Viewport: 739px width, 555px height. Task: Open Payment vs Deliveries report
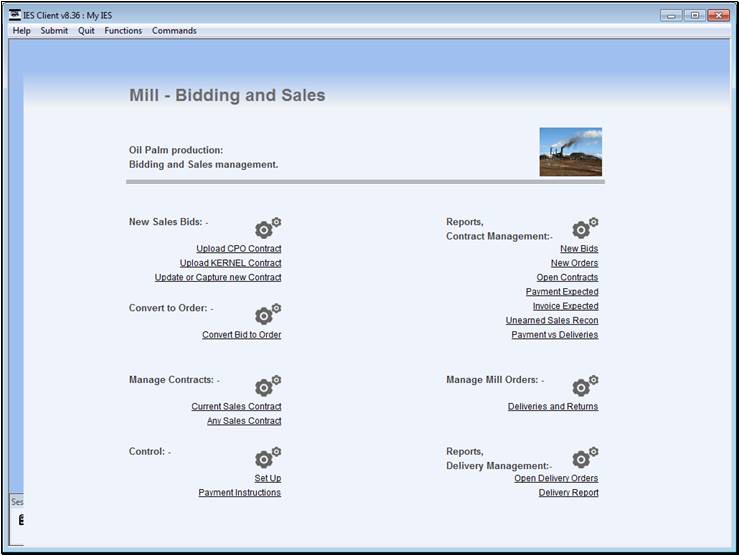coord(555,335)
